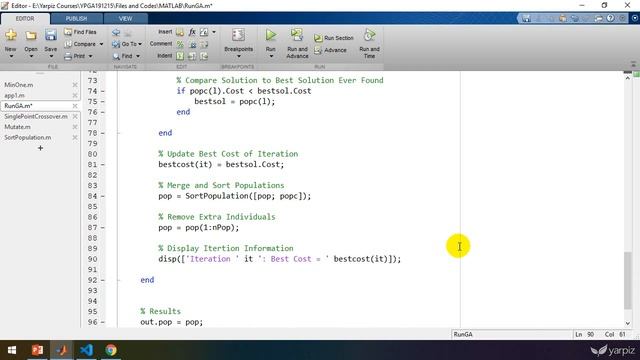
Task: Open the quick access customize dropdown
Action: [x=623, y=18]
